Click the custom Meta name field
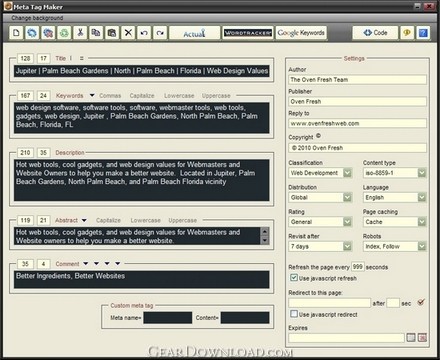 (x=168, y=318)
